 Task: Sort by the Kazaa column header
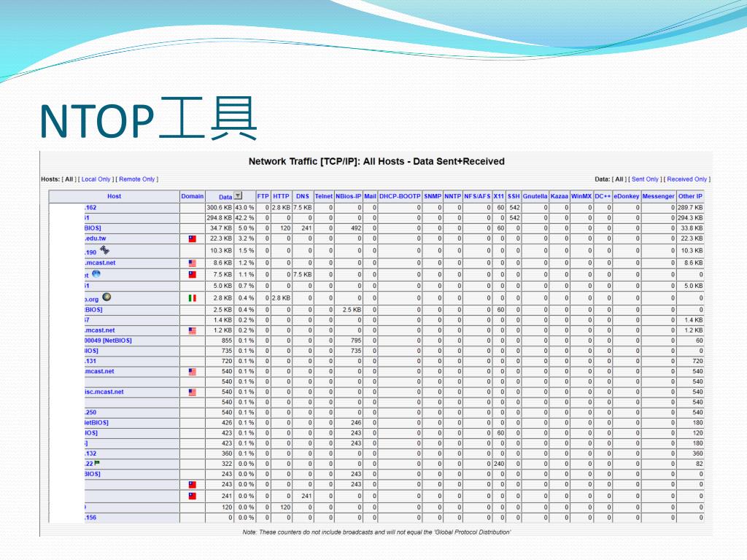click(560, 196)
